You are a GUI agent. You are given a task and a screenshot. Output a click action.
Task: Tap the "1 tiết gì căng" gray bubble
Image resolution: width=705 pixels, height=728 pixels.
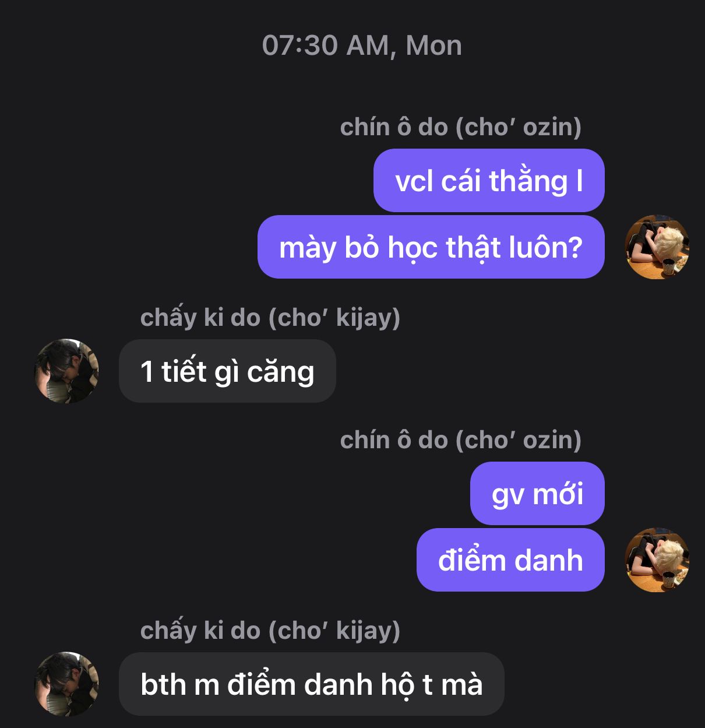coord(227,371)
